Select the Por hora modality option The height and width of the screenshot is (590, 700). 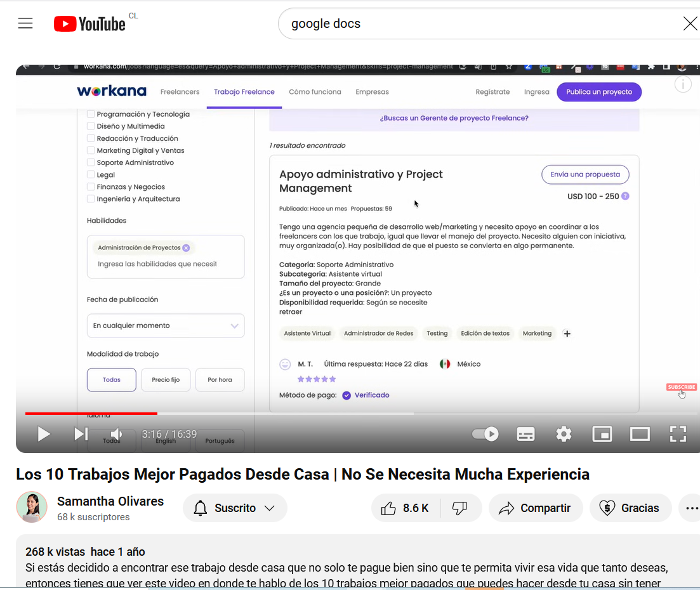point(220,380)
